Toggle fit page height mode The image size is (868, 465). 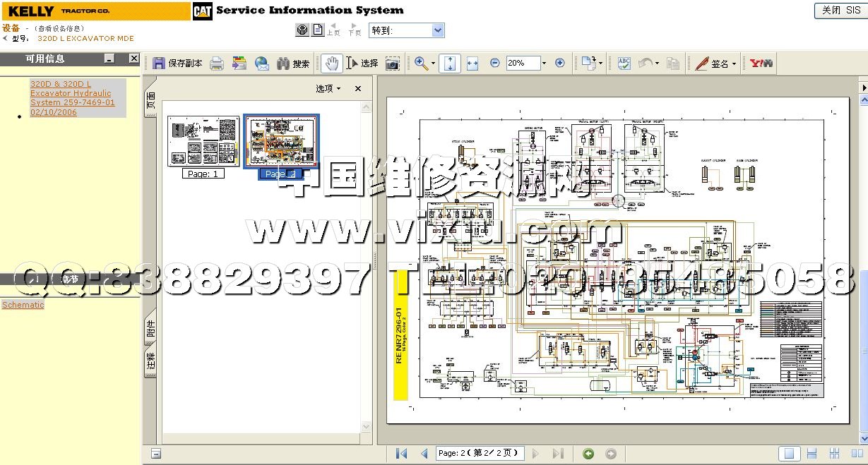pos(450,64)
